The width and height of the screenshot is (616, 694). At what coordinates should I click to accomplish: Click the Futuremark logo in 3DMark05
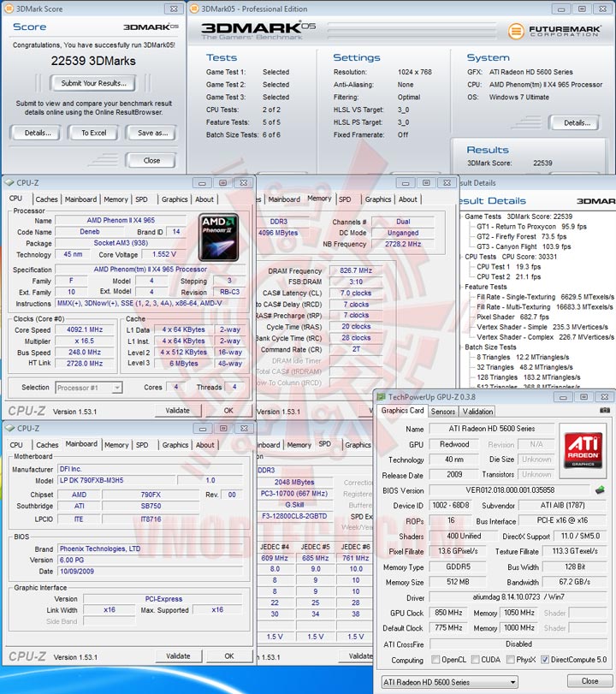pyautogui.click(x=554, y=31)
